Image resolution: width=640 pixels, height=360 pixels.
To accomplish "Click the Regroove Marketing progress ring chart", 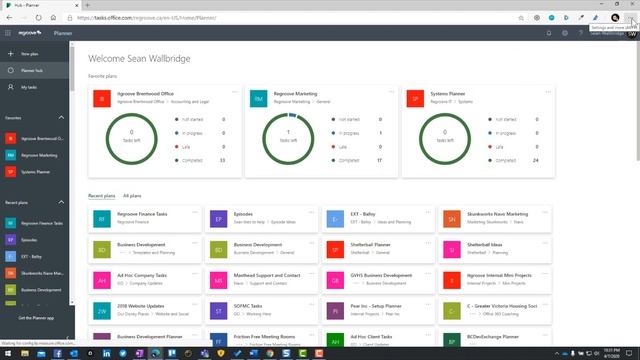I will point(288,139).
